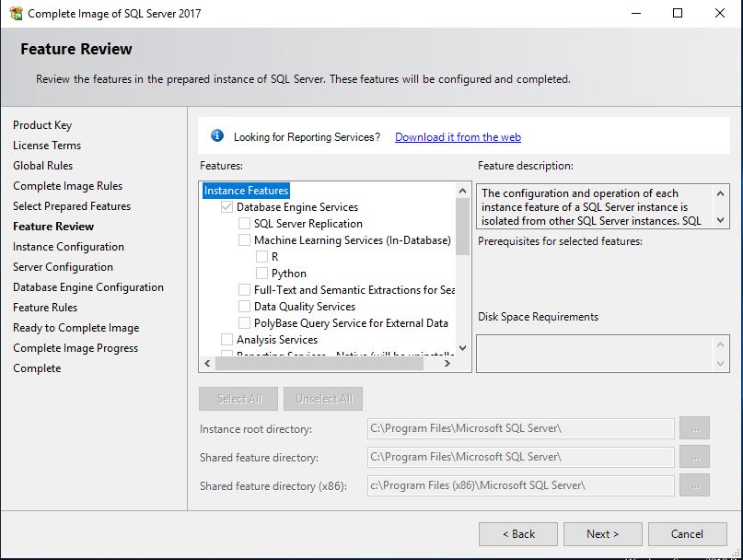Click the Back button
This screenshot has height=560, width=743.
(517, 533)
